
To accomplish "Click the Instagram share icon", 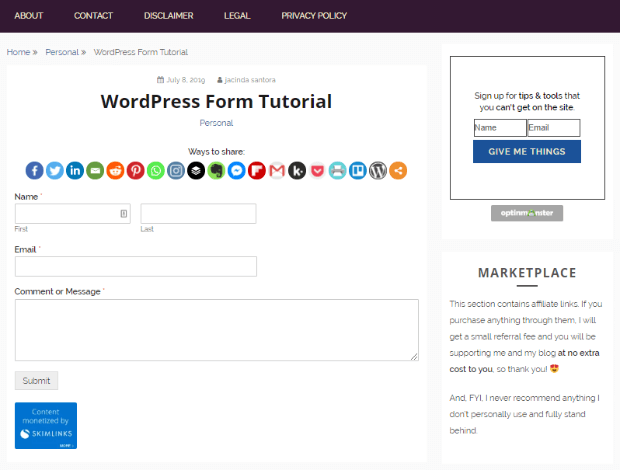I will (176, 171).
